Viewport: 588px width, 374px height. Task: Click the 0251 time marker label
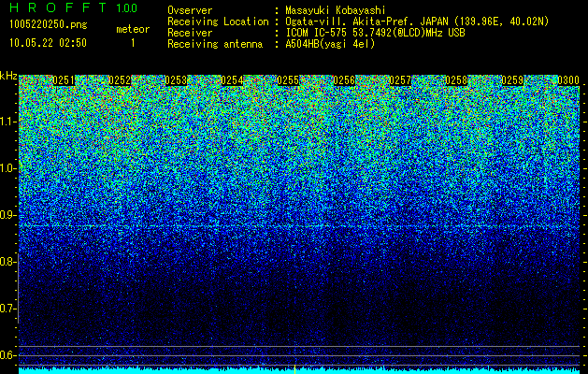[x=64, y=80]
